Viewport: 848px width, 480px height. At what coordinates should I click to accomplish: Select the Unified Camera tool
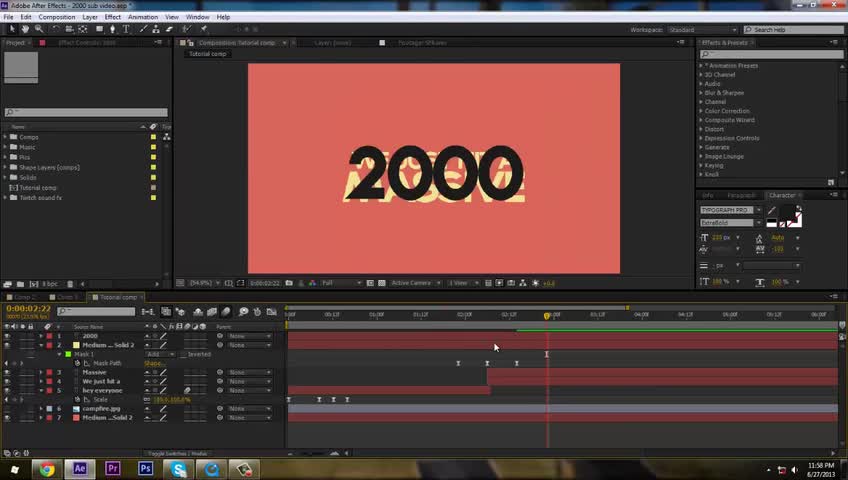pos(69,29)
